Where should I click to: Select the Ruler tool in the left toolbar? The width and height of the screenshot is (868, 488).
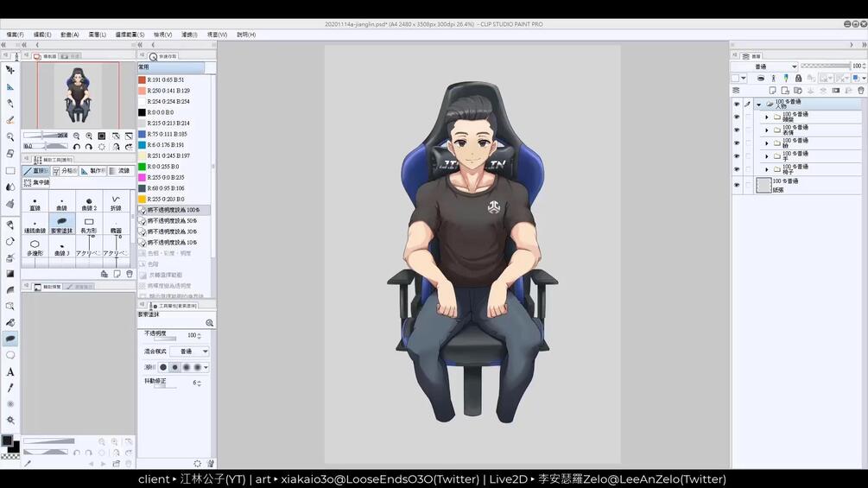click(10, 87)
